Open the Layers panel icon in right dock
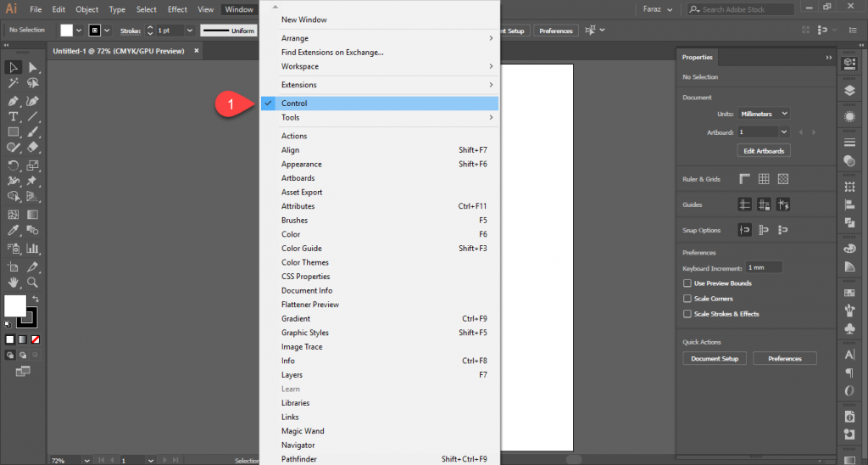The width and height of the screenshot is (868, 465). pos(849,90)
